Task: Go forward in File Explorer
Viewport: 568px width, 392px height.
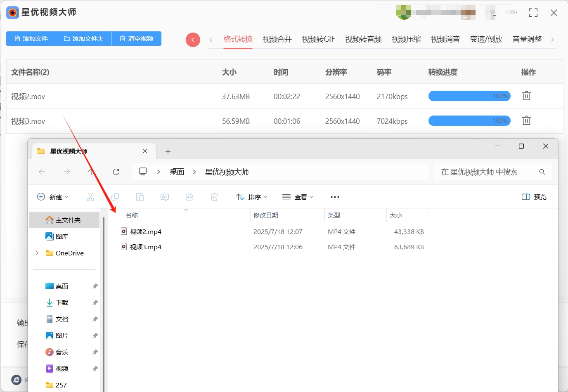Action: 66,172
